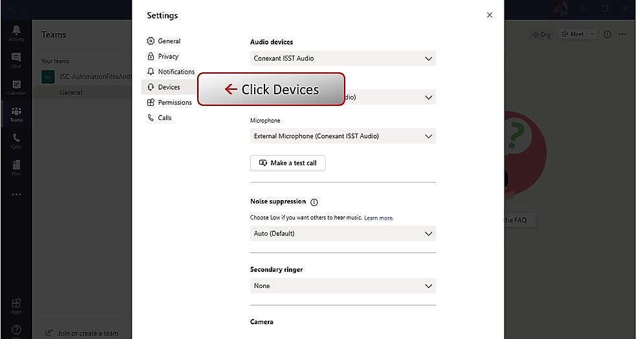Open the Speaker dropdown chevron

429,97
